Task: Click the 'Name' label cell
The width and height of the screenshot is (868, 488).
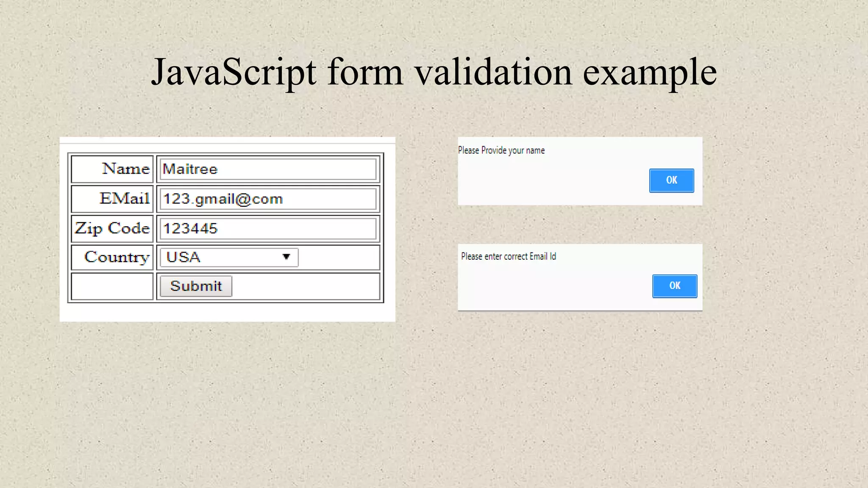Action: [x=112, y=169]
